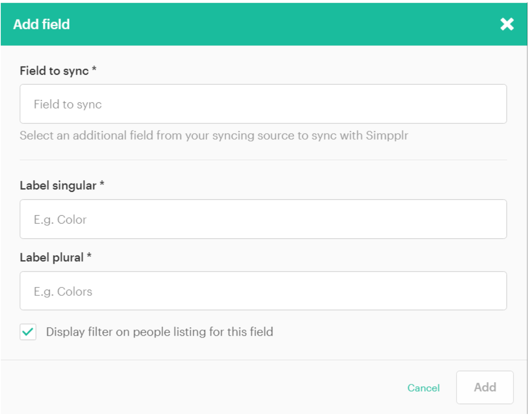Focus the Label singular text box
This screenshot has width=532, height=417.
click(263, 219)
